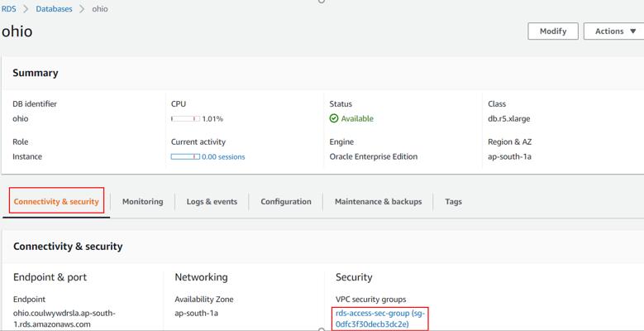Go to RDS in the breadcrumb

point(9,8)
